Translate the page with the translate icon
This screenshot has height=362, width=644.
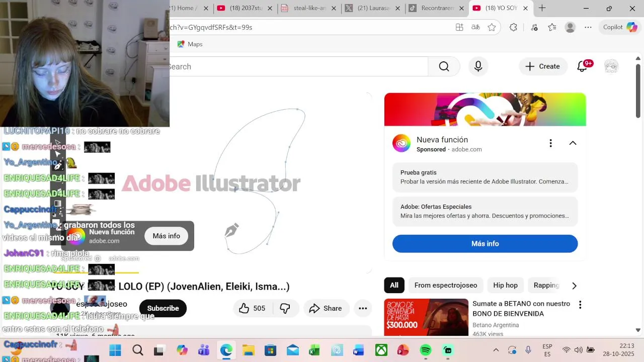(x=475, y=27)
